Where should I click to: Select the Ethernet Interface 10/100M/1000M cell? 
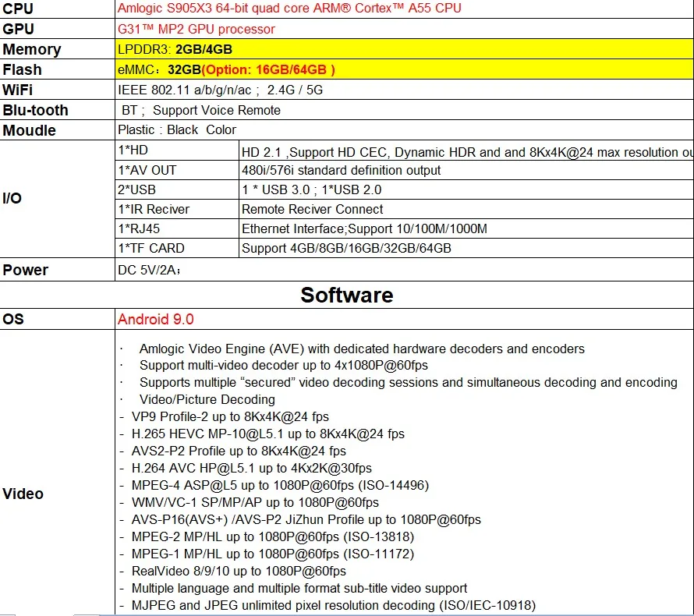pos(466,228)
